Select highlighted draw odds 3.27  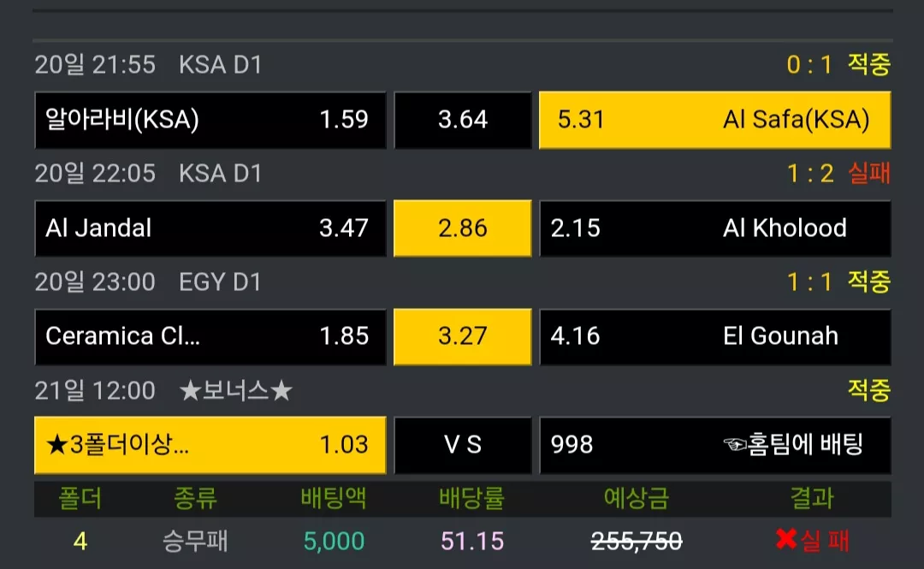pyautogui.click(x=463, y=336)
